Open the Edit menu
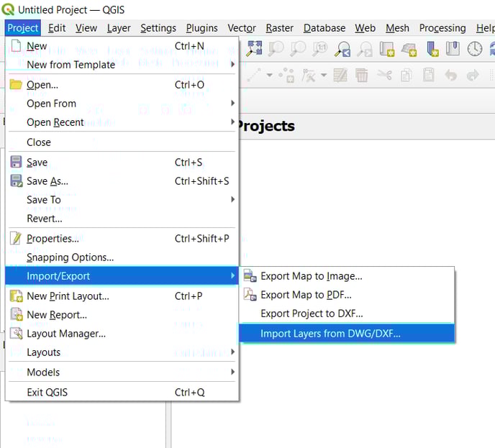This screenshot has height=448, width=495. coord(57,28)
